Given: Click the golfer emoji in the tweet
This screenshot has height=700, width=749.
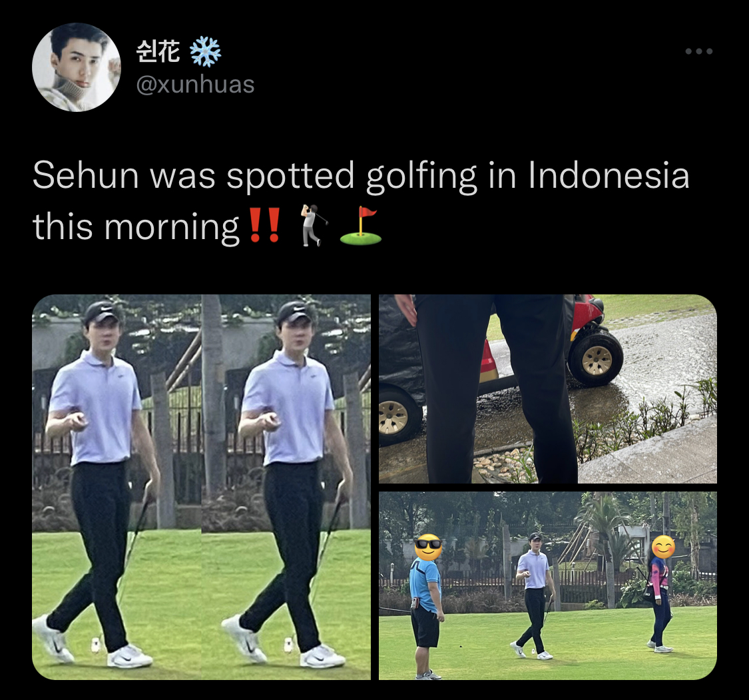Looking at the screenshot, I should 314,226.
